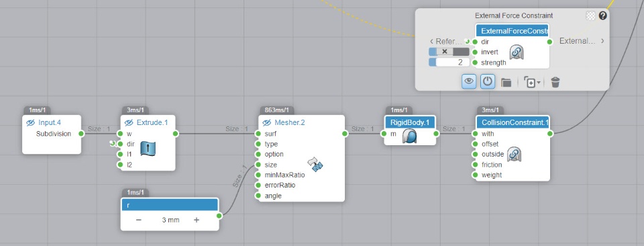Image resolution: width=644 pixels, height=246 pixels.
Task: Toggle the power activate button
Action: pos(488,81)
